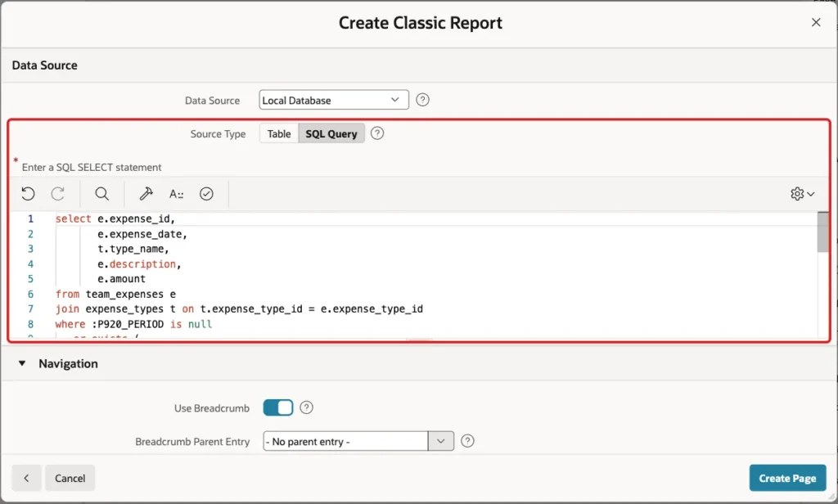This screenshot has width=838, height=504.
Task: Click the 'Enter a SQL SELECT statement' label
Action: coord(92,167)
